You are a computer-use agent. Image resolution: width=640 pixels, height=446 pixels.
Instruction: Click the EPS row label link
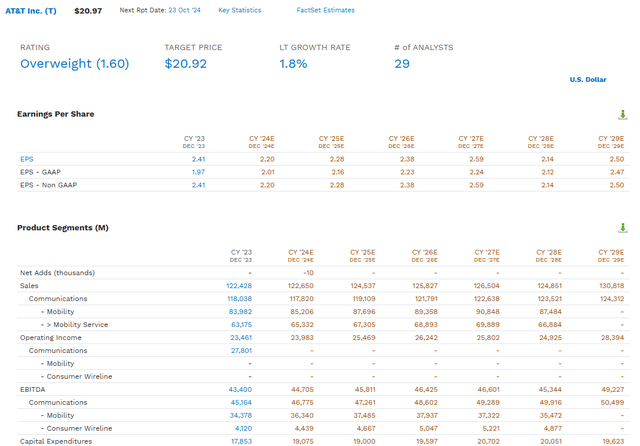pos(27,159)
